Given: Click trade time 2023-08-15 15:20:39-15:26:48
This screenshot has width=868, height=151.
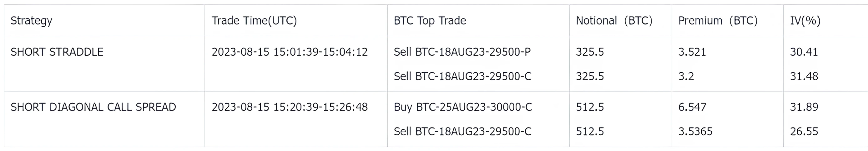Looking at the screenshot, I should click(x=290, y=107).
